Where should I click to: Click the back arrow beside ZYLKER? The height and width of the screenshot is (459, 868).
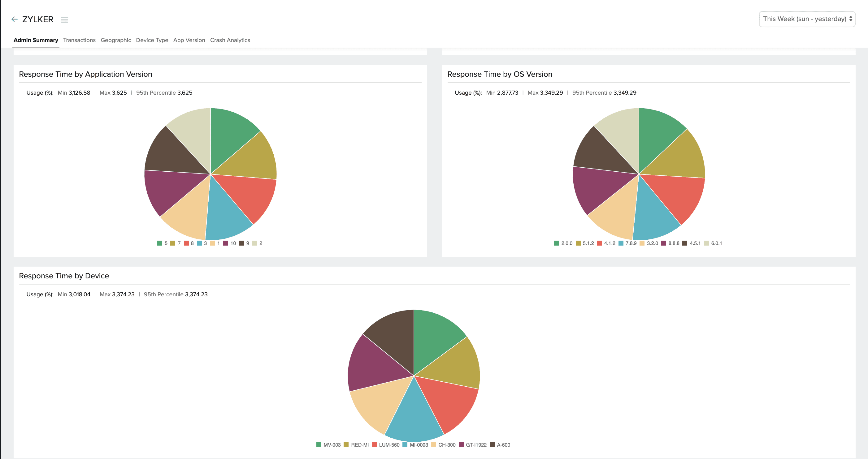14,19
